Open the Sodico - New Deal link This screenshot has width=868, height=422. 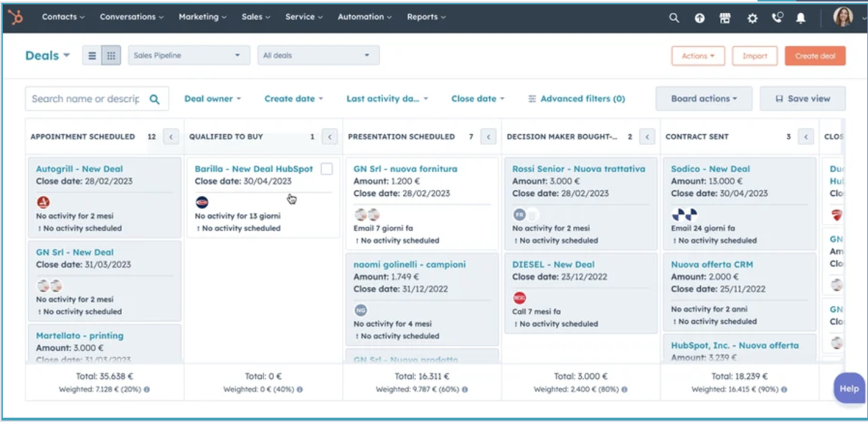(711, 169)
